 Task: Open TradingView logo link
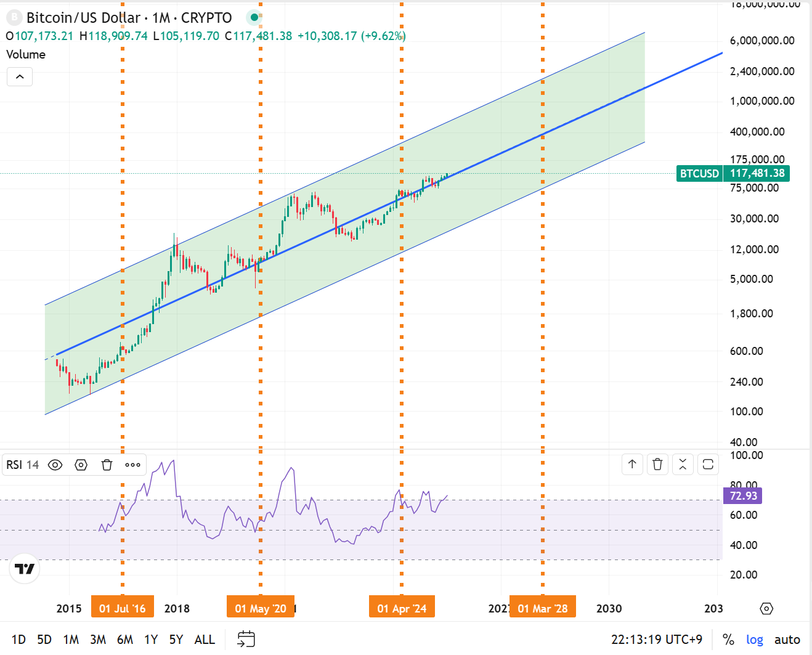pyautogui.click(x=25, y=569)
